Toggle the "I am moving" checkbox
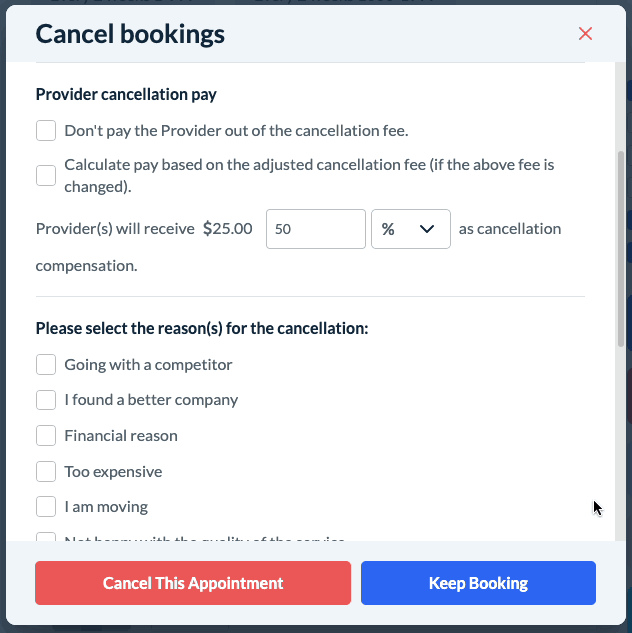 tap(46, 507)
